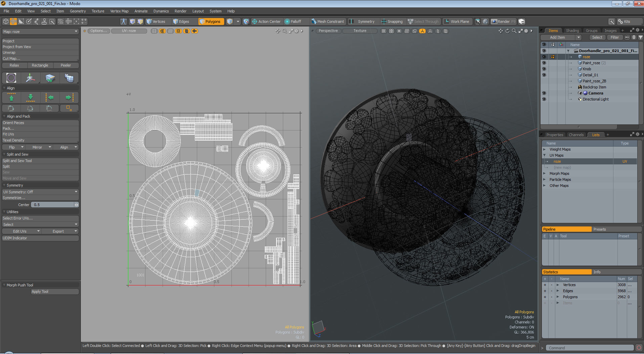Image resolution: width=644 pixels, height=354 pixels.
Task: Switch to the Shading tab
Action: (572, 31)
